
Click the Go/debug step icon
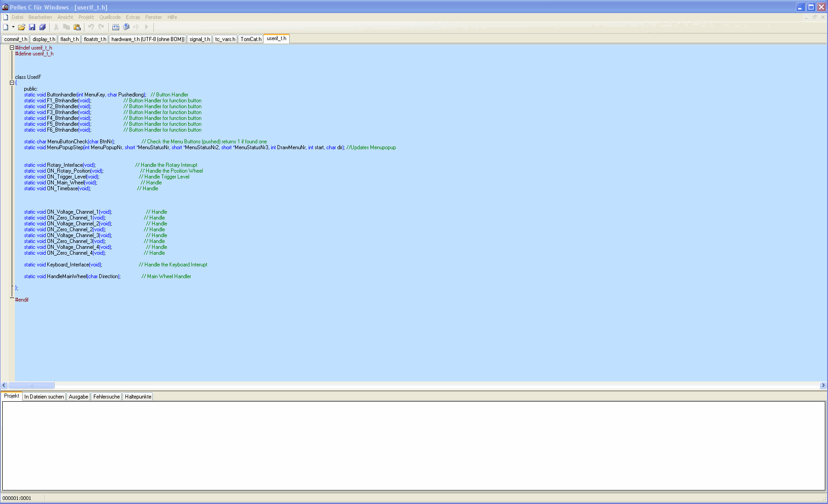pos(136,27)
